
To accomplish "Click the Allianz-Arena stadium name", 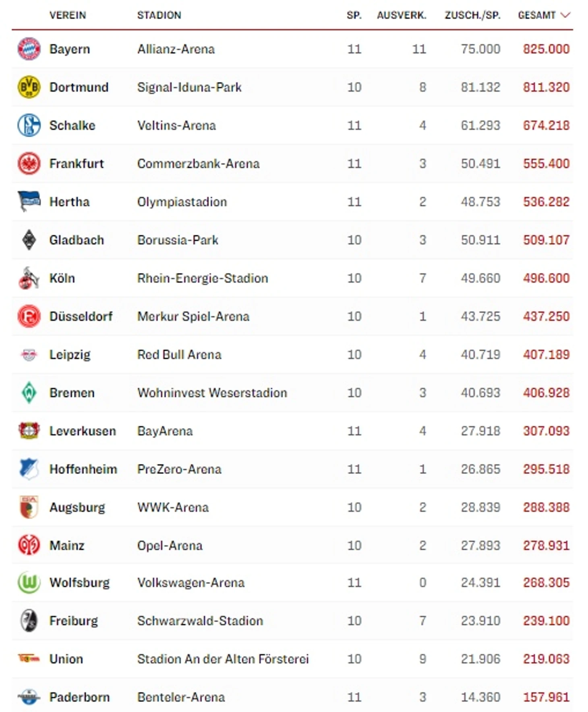I will coord(176,49).
